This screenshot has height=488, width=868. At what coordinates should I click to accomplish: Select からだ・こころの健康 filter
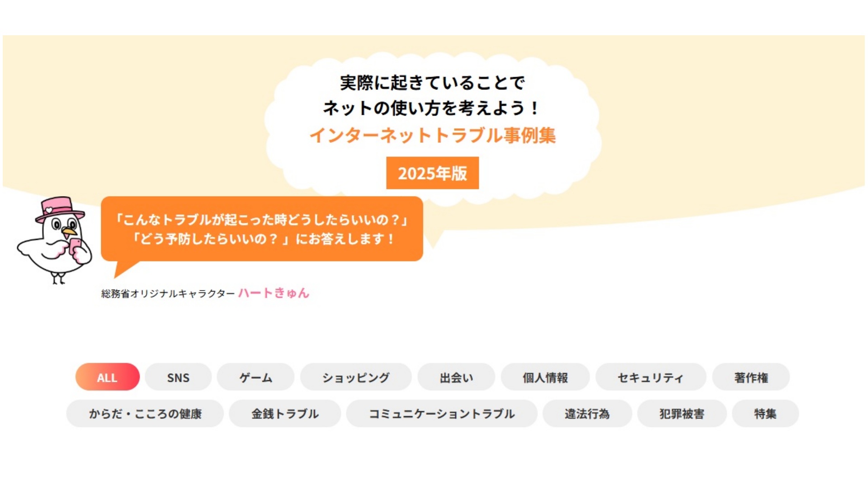click(x=145, y=413)
